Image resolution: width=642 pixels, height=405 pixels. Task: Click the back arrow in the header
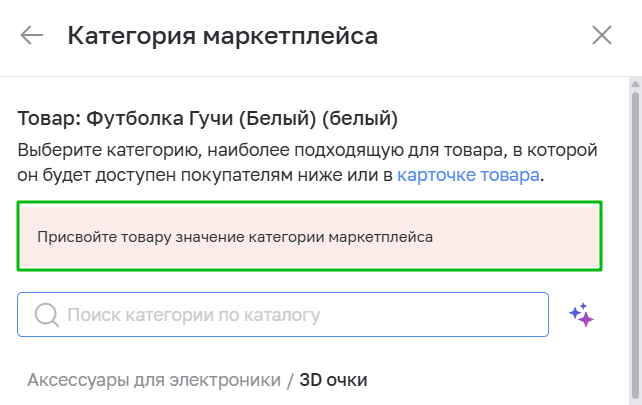coord(32,37)
